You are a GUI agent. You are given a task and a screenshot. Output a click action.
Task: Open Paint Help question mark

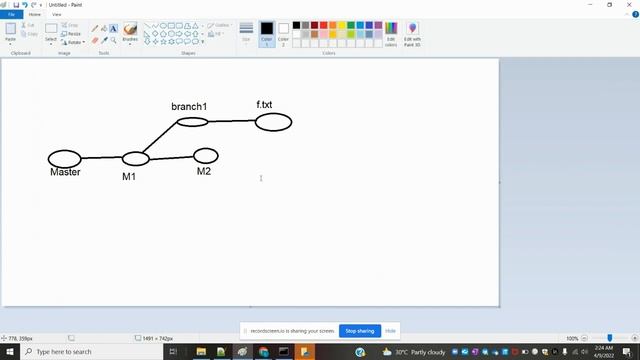click(x=636, y=14)
